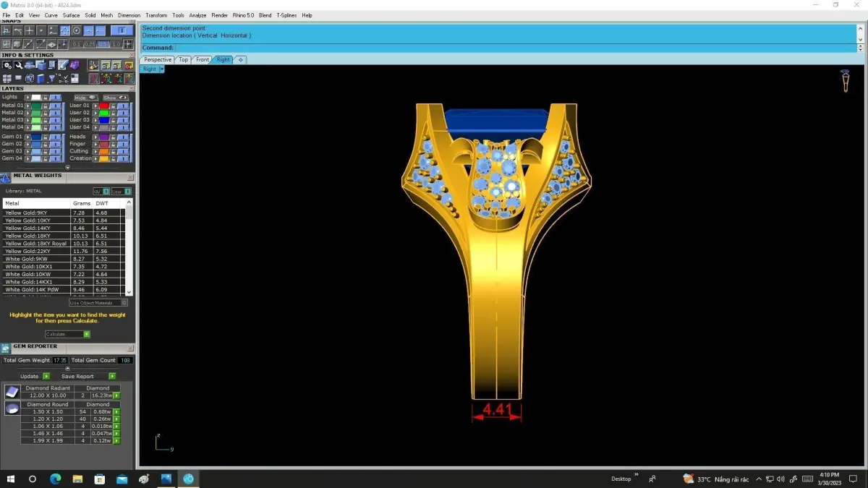Open the T-Splines menu
The height and width of the screenshot is (488, 868).
(x=286, y=15)
